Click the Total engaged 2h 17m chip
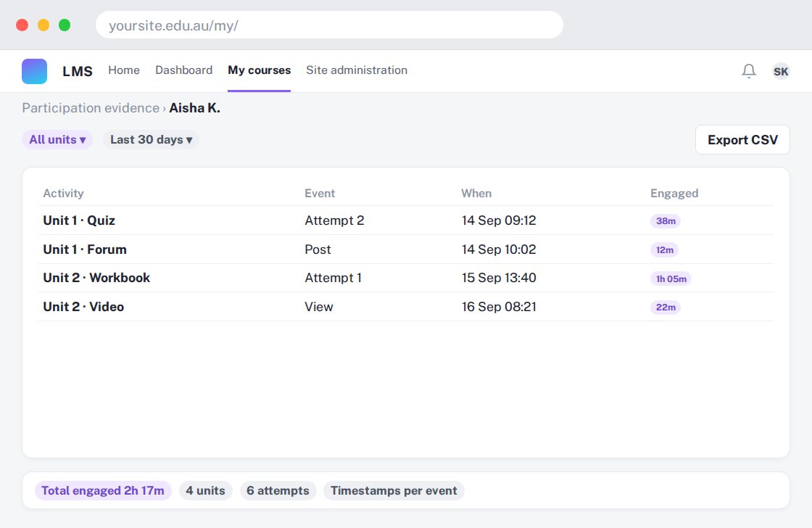 pyautogui.click(x=103, y=491)
